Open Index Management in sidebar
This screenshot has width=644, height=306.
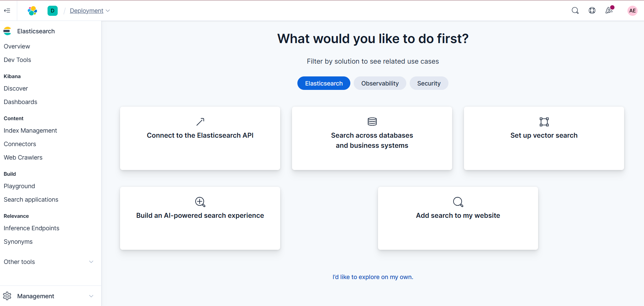(x=30, y=131)
